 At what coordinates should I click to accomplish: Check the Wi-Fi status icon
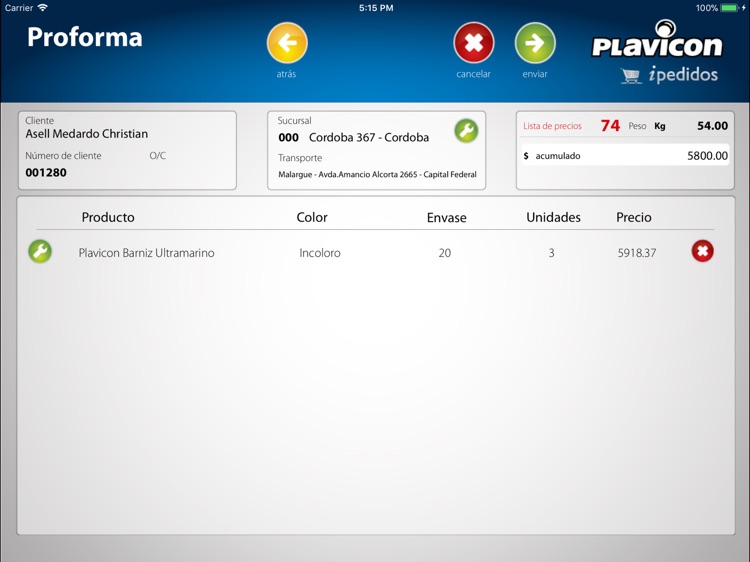pos(43,8)
